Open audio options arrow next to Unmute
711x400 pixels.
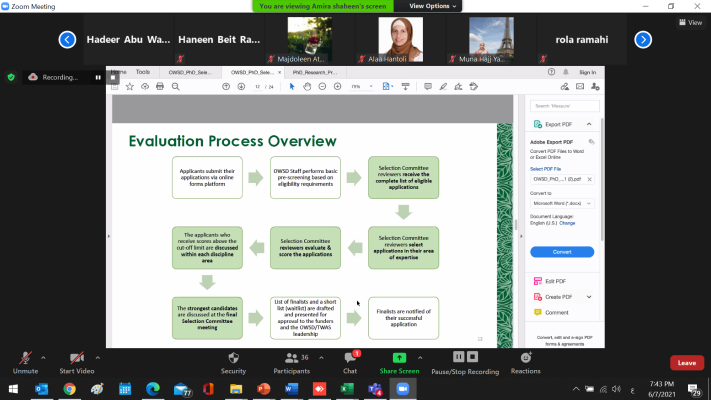pyautogui.click(x=45, y=355)
